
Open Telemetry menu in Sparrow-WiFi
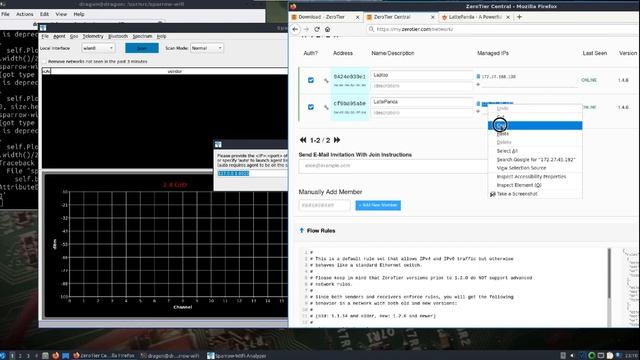93,36
